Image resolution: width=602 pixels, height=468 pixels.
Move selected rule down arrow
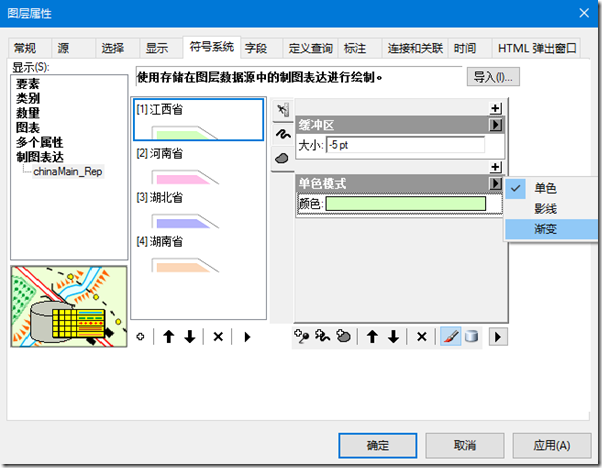[190, 337]
